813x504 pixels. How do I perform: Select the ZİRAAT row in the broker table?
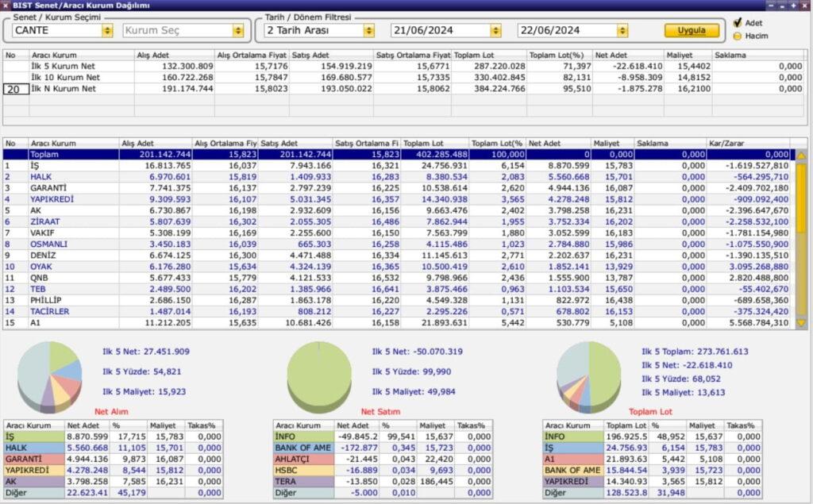click(x=399, y=222)
